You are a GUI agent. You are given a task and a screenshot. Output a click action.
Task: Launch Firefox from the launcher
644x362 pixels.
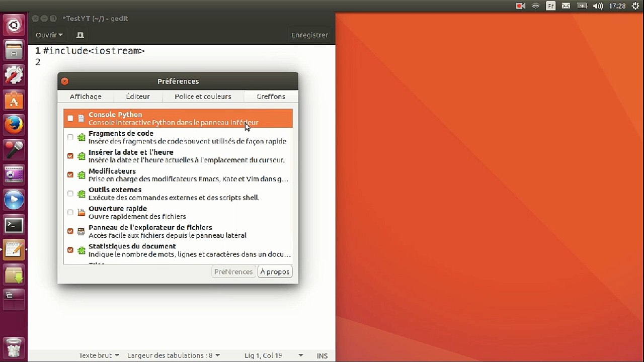point(14,125)
